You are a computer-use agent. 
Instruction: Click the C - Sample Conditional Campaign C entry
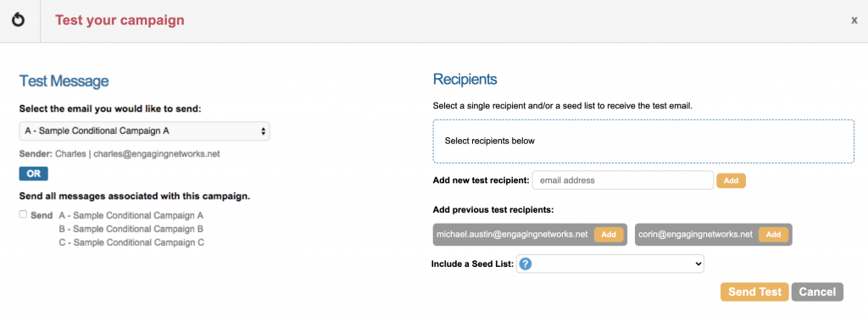[131, 242]
